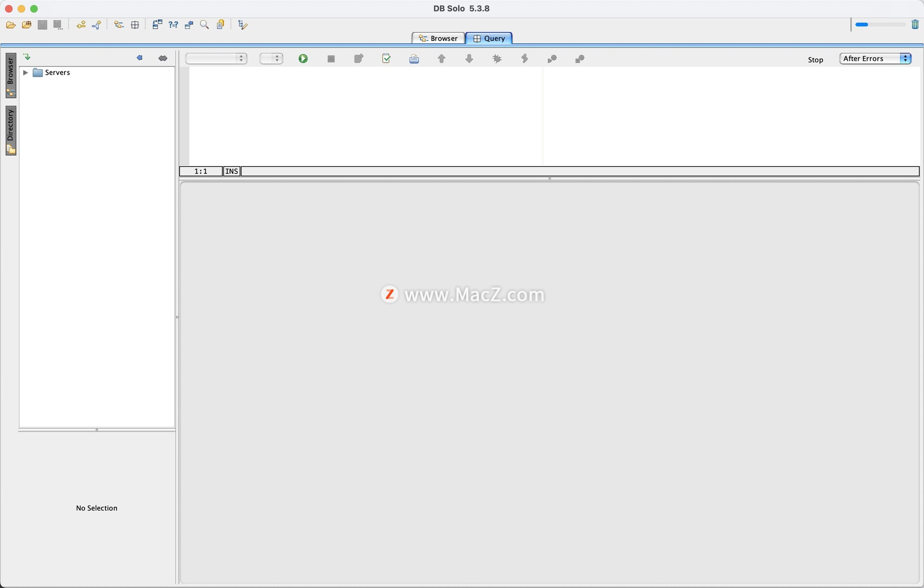Click the tree with pencil edit icon
This screenshot has height=588, width=924.
pyautogui.click(x=243, y=25)
